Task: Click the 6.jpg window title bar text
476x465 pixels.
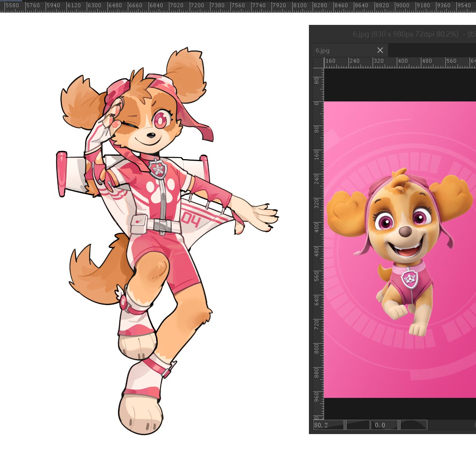Action: (414, 34)
